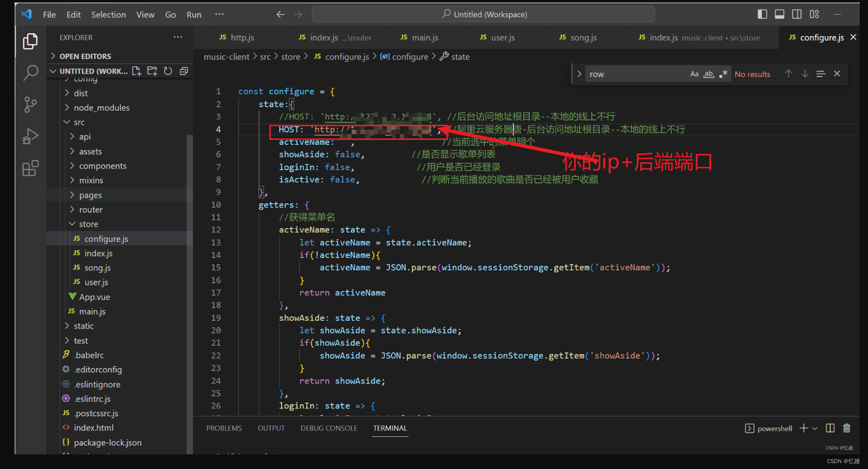The width and height of the screenshot is (868, 469).
Task: Open the Customize Layout icon
Action: pyautogui.click(x=814, y=14)
